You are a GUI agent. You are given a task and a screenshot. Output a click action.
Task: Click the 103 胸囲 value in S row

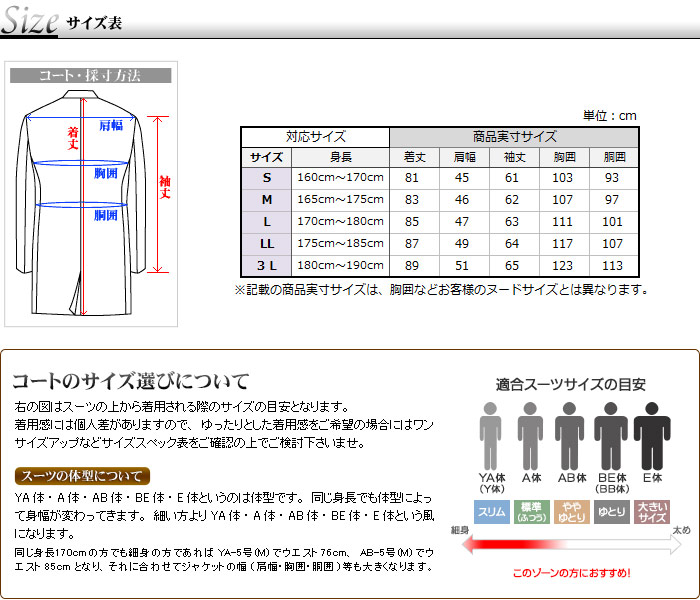point(562,178)
